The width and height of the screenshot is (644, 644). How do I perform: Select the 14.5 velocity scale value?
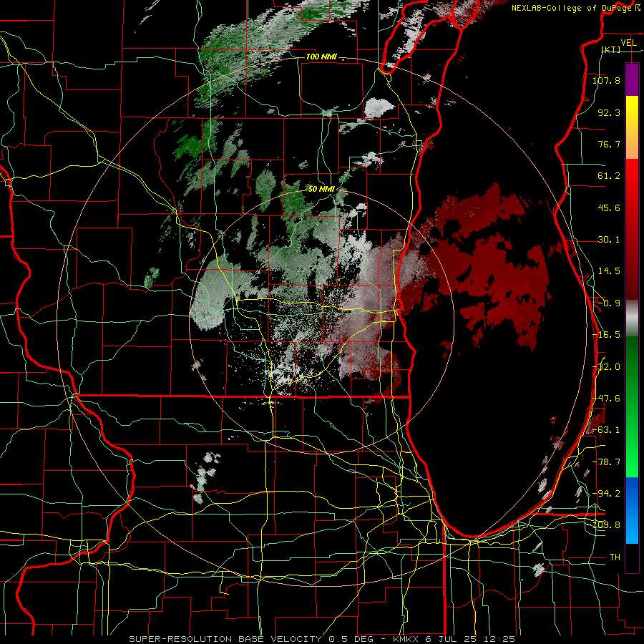click(x=609, y=271)
